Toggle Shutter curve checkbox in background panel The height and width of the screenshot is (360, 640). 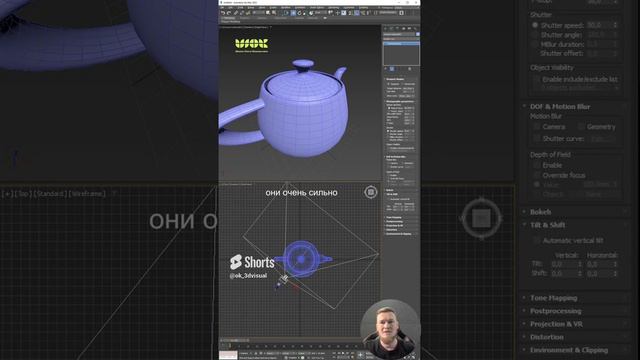click(x=537, y=138)
